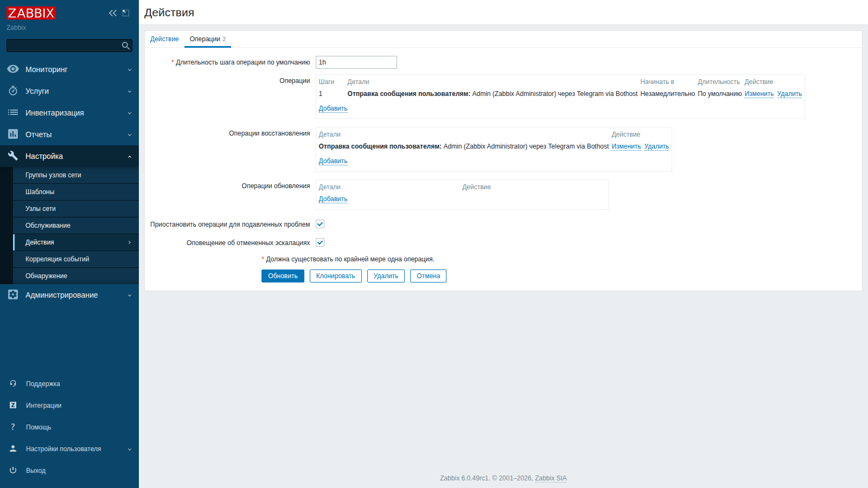Screen dimensions: 868x488
Task: Click the Мониторинг eye icon
Action: (13, 69)
